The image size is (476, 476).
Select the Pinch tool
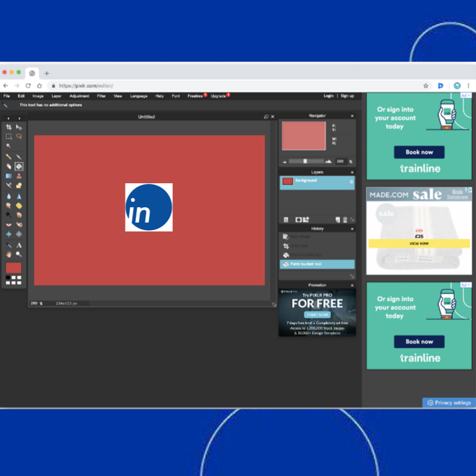[x=19, y=234]
